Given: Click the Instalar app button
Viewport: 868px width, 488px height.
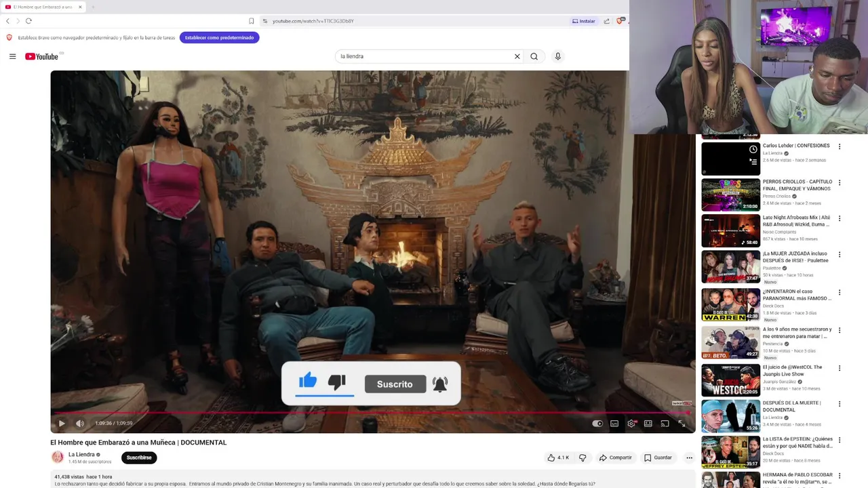Looking at the screenshot, I should [584, 21].
